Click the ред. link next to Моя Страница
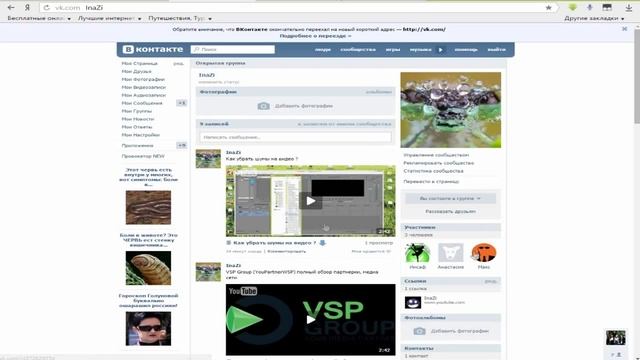Viewport: 640px width, 360px height. pyautogui.click(x=178, y=64)
